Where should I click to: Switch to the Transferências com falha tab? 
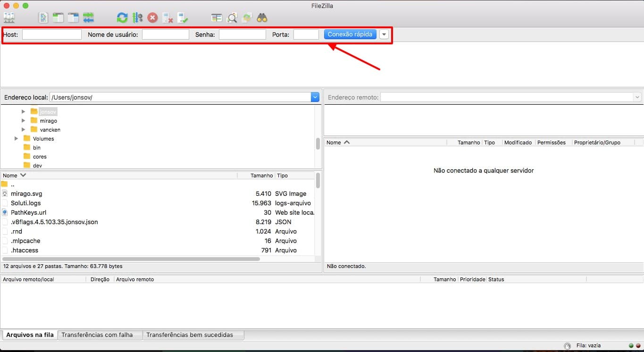(x=100, y=335)
